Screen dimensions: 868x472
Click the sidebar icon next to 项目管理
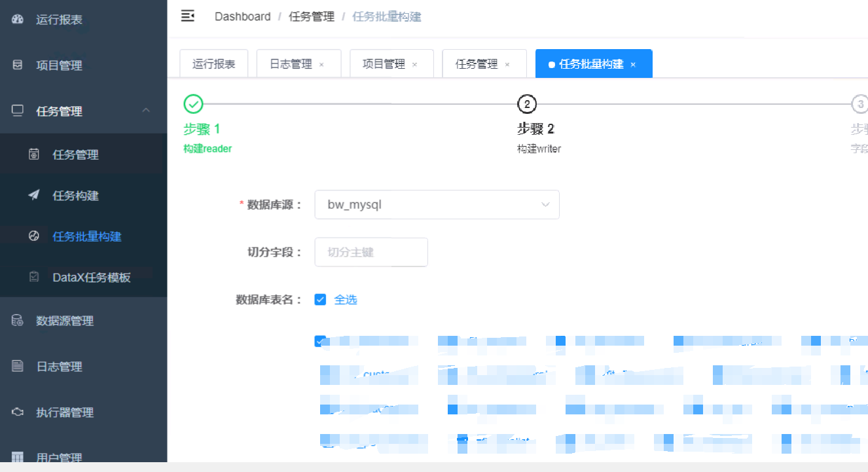tap(18, 65)
